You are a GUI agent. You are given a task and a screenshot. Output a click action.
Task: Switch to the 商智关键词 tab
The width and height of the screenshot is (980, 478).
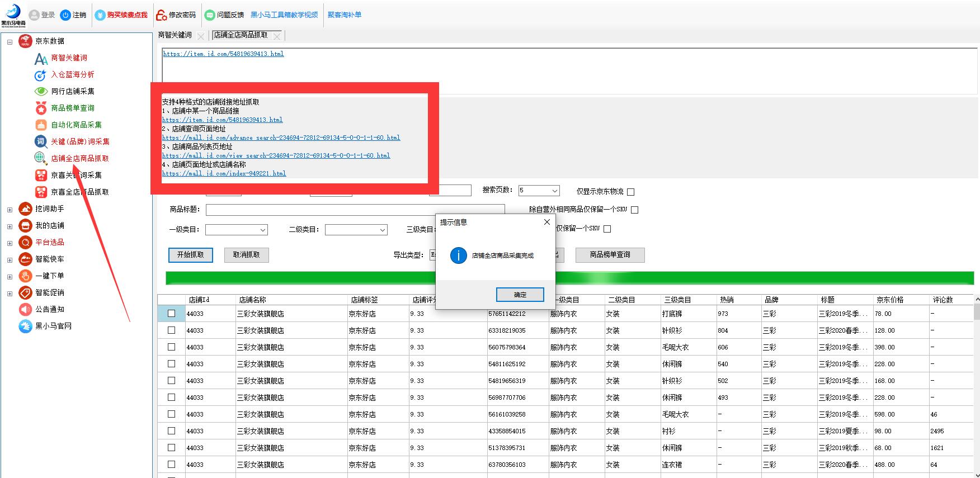175,35
